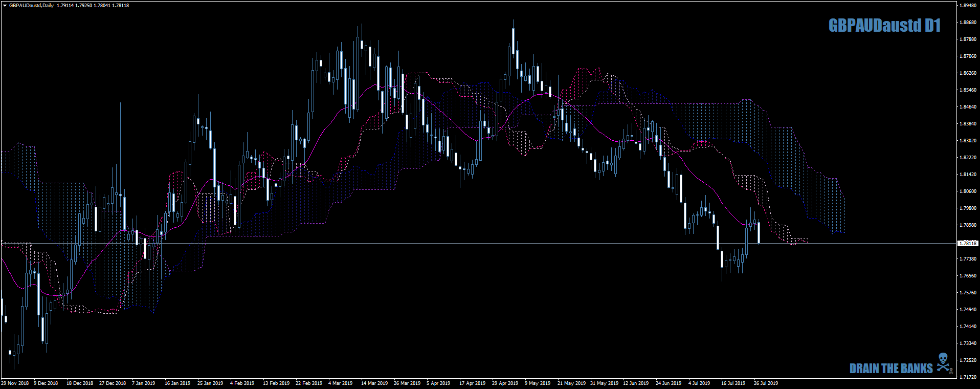Open the chart menu arrow beside GBPAUDaustd,Daily
The height and width of the screenshot is (389, 980).
pos(5,6)
